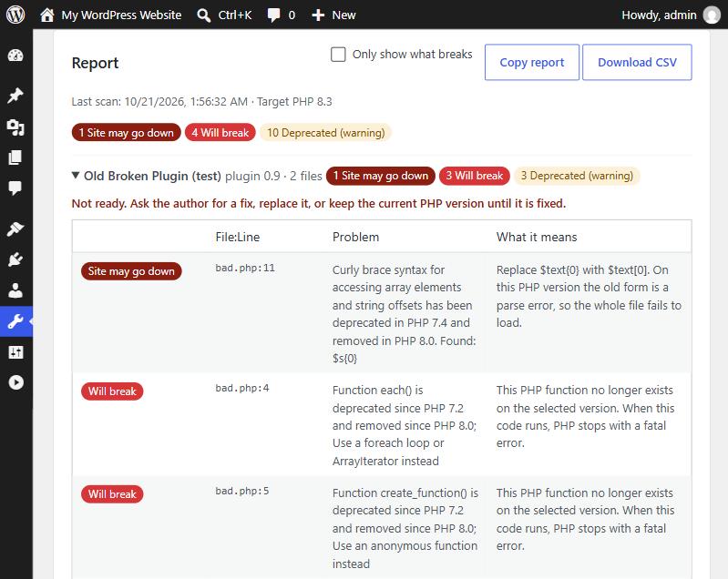This screenshot has height=579, width=728.
Task: Open the admin user avatar
Action: pos(712,15)
